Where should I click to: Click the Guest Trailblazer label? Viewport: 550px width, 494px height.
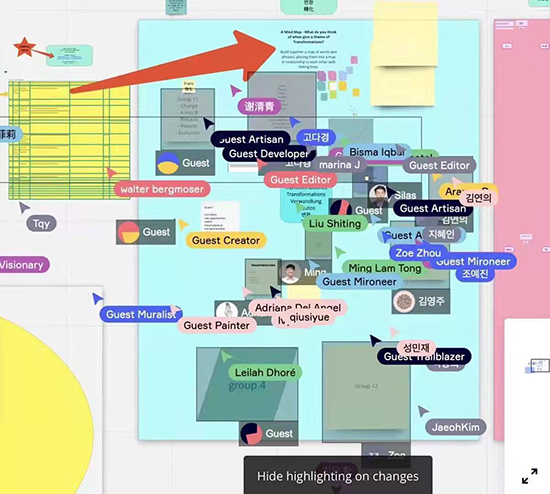[424, 356]
